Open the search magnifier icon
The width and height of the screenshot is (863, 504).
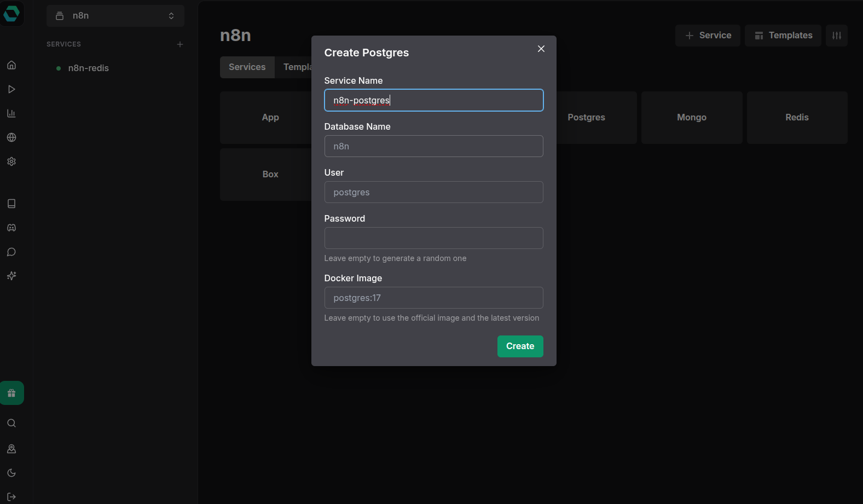[x=11, y=423]
